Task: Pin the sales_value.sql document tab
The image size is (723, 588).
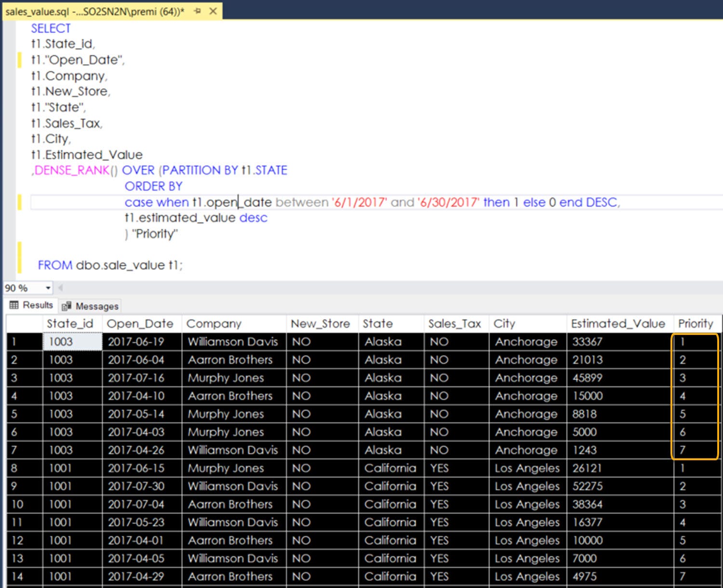Action: (x=197, y=11)
